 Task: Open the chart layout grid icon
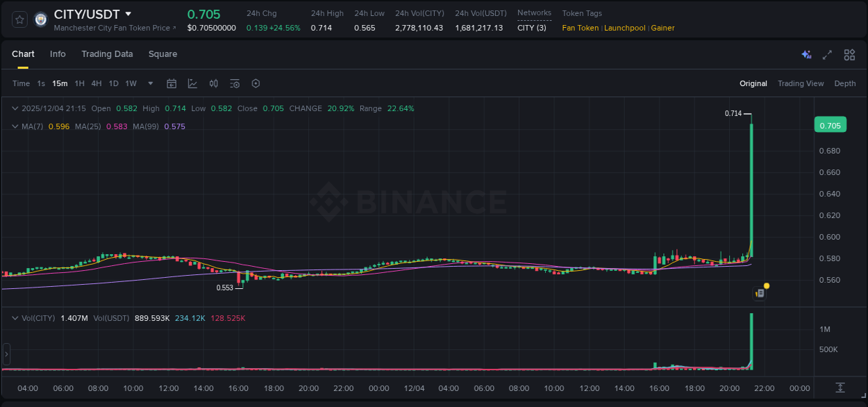[x=849, y=54]
